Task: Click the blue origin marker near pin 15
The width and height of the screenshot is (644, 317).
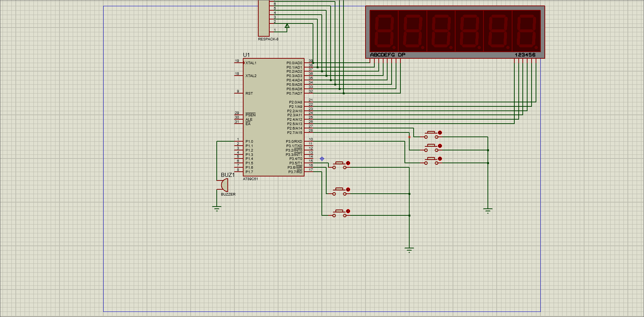Action: pyautogui.click(x=322, y=159)
